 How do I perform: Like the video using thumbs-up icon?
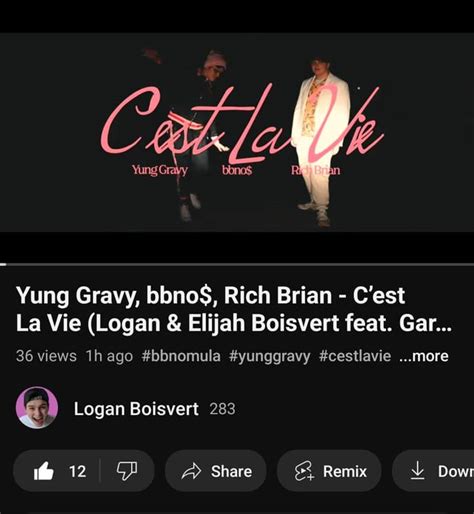44,471
